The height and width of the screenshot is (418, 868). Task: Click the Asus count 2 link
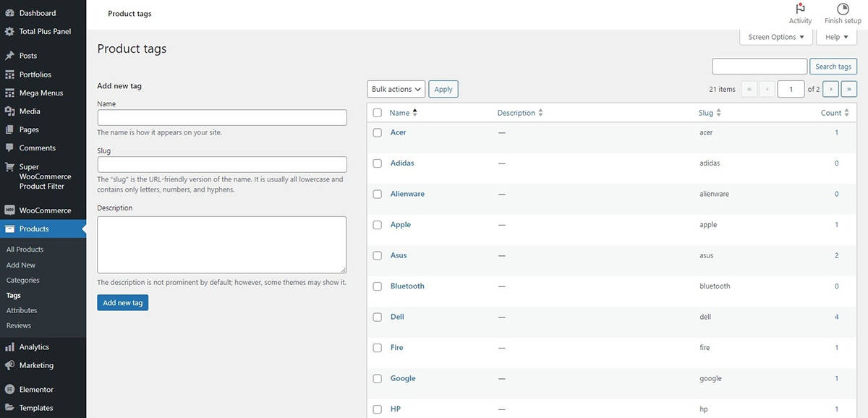(837, 255)
